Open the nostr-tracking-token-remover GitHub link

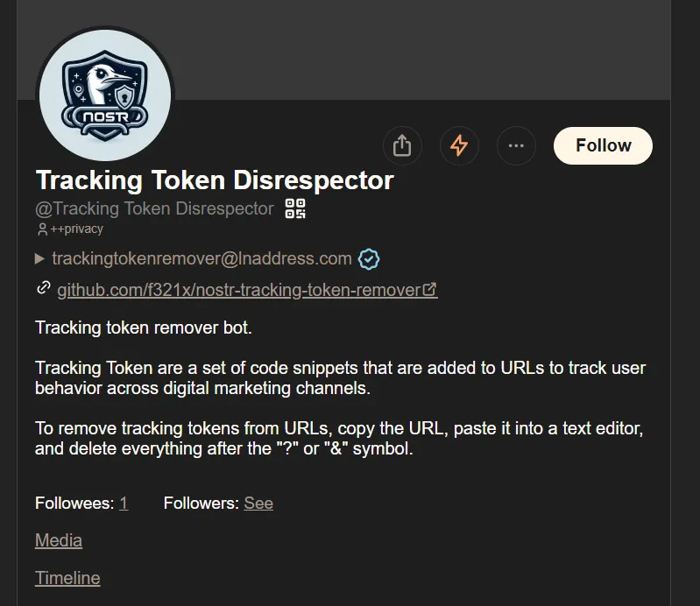point(239,290)
